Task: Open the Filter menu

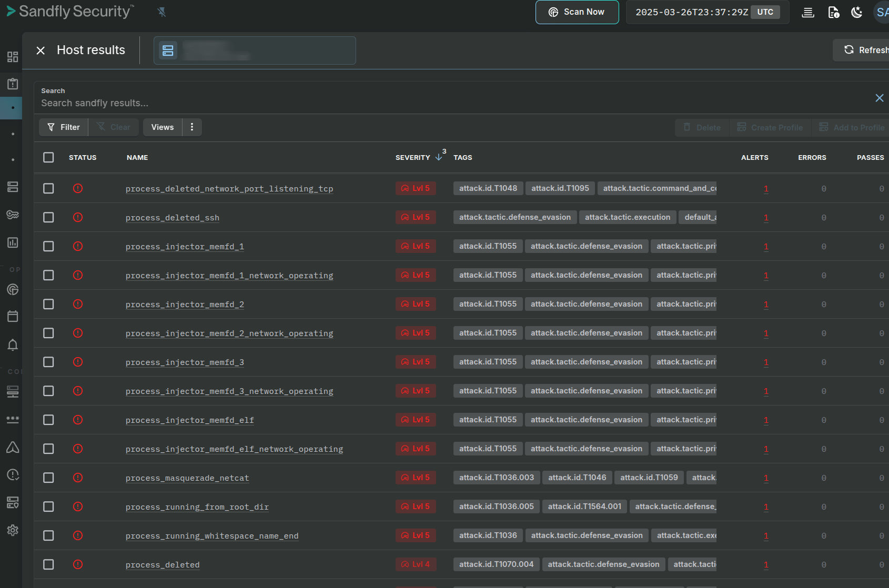Action: coord(63,127)
